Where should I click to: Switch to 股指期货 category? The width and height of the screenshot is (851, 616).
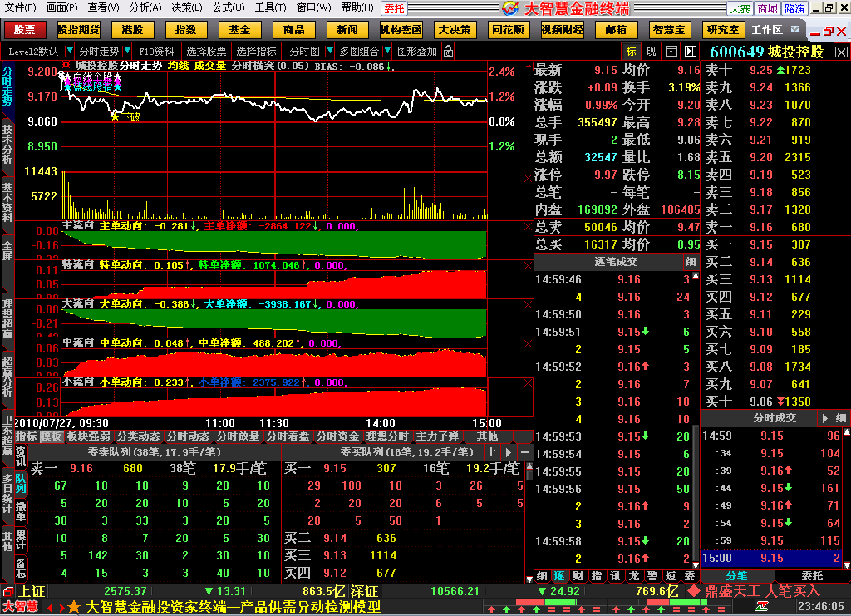coord(79,30)
